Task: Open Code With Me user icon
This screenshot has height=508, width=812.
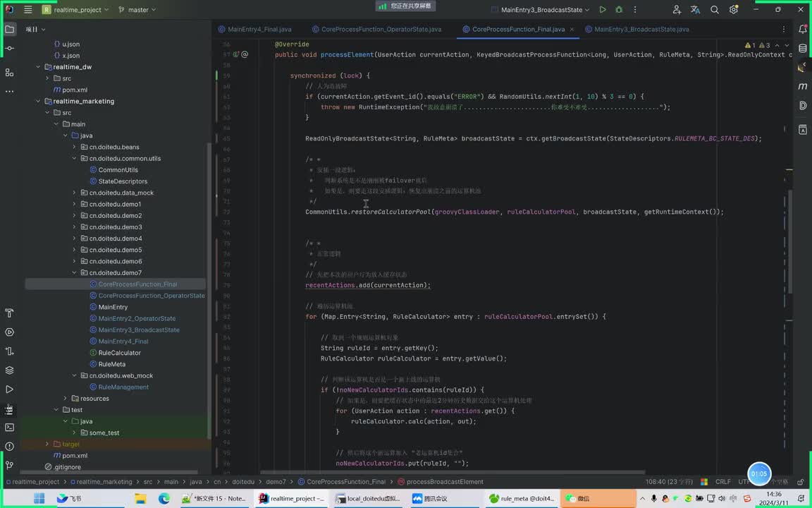Action: tap(677, 9)
